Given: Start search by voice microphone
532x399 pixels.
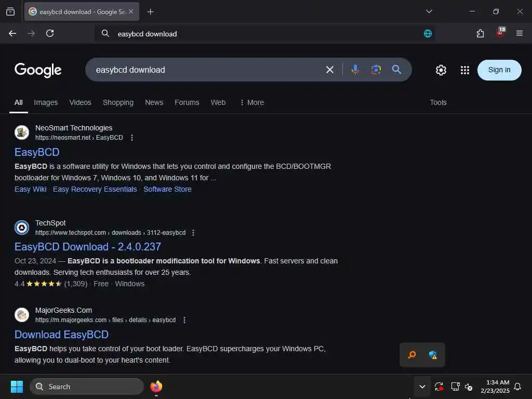Looking at the screenshot, I should tap(355, 70).
